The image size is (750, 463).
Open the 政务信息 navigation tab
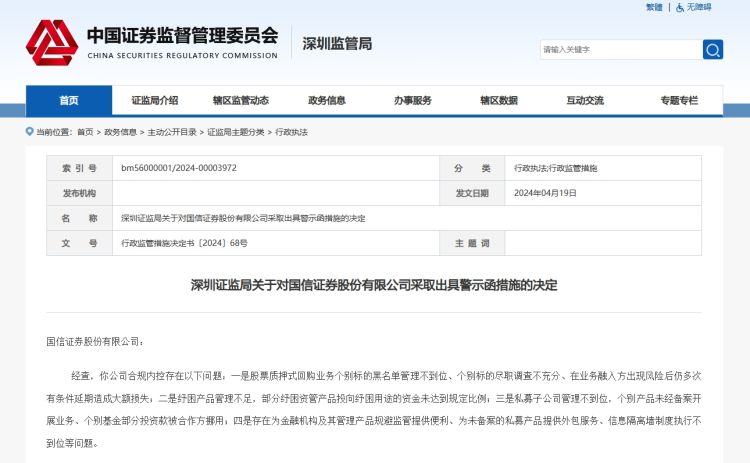point(327,100)
